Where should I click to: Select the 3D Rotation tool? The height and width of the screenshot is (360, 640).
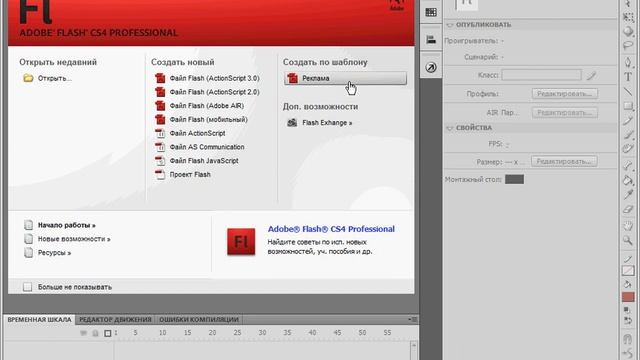[628, 31]
